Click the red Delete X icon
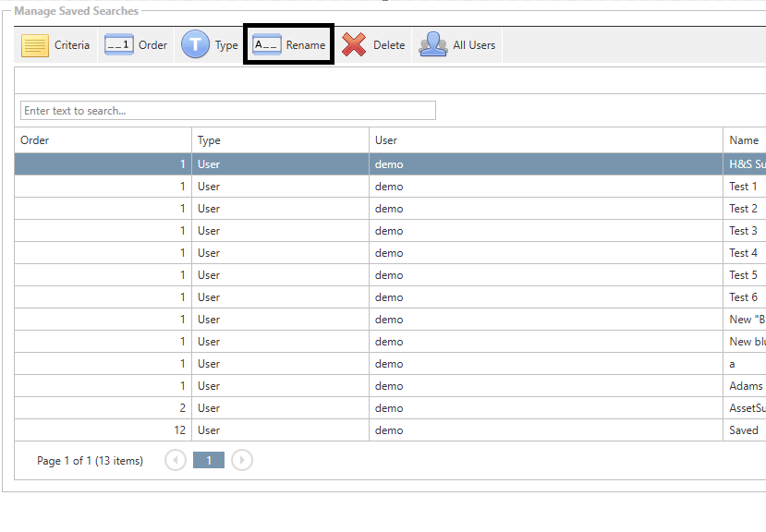The height and width of the screenshot is (532, 766). (x=354, y=45)
